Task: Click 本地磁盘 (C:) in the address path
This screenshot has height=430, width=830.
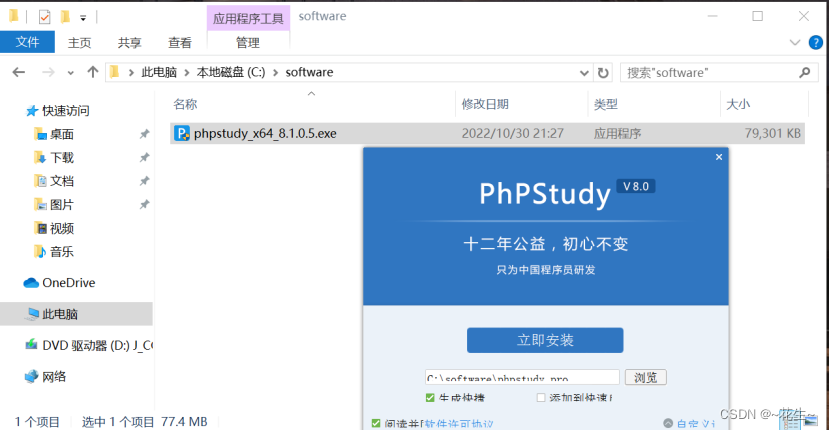Action: click(231, 73)
